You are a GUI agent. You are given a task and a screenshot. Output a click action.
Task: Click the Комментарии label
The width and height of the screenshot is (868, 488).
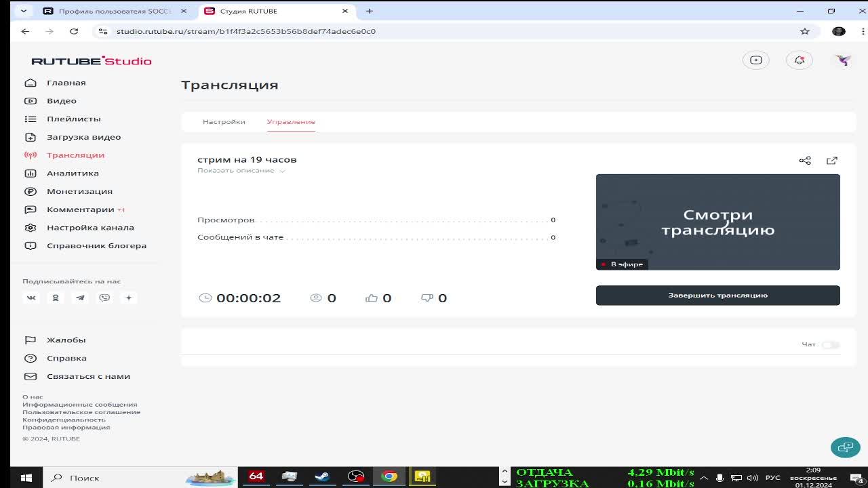[80, 209]
